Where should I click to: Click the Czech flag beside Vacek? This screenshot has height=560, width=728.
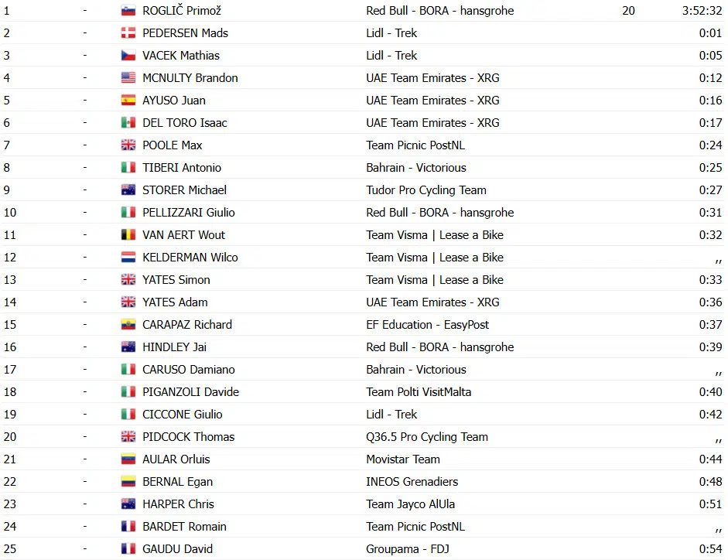(x=128, y=56)
